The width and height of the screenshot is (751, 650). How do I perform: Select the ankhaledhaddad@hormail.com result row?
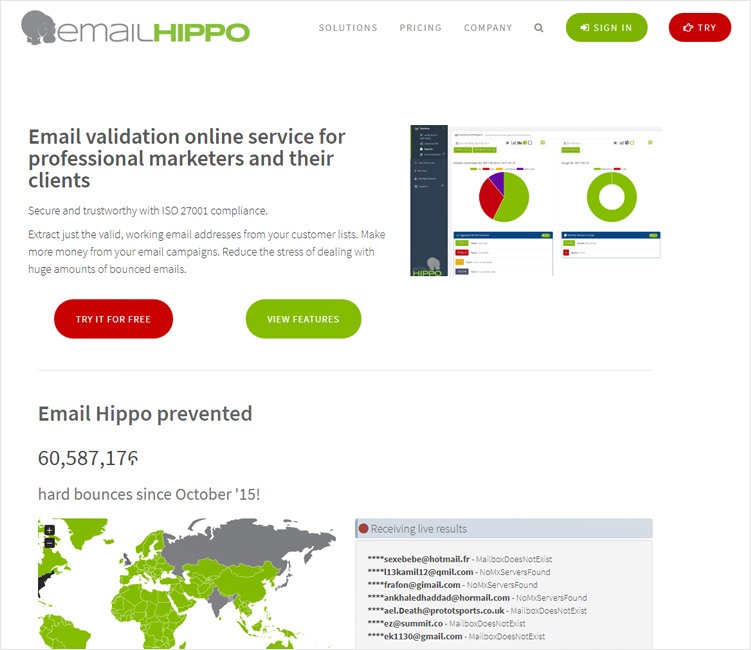point(477,598)
